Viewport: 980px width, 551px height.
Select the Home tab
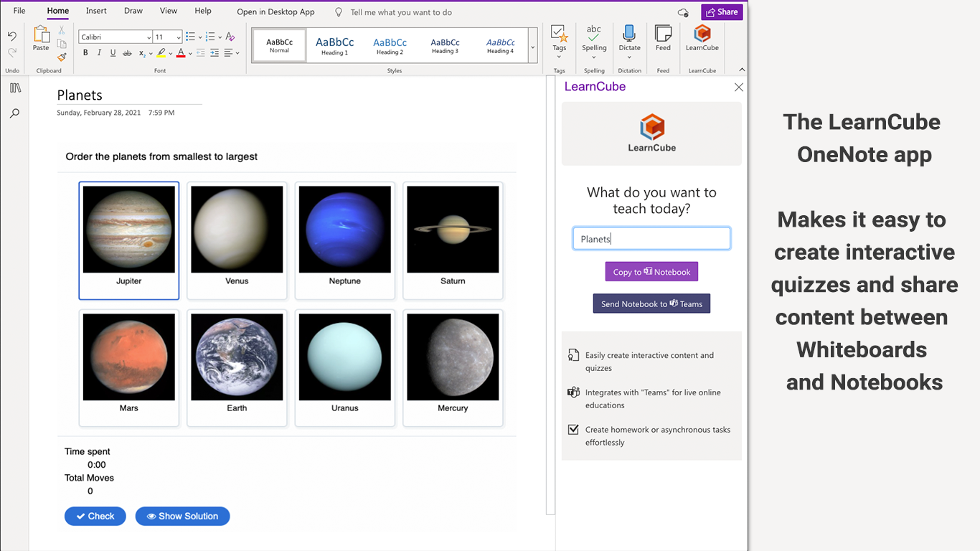pos(58,11)
